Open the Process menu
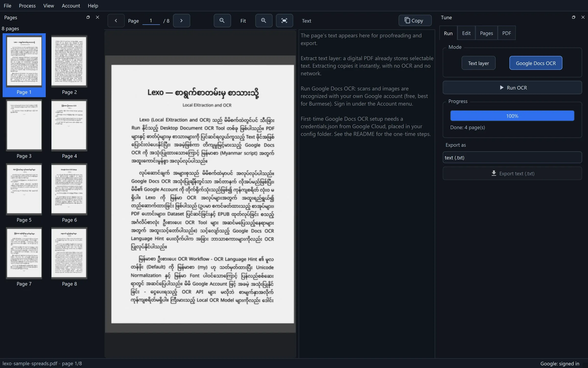Image resolution: width=588 pixels, height=368 pixels. (27, 6)
